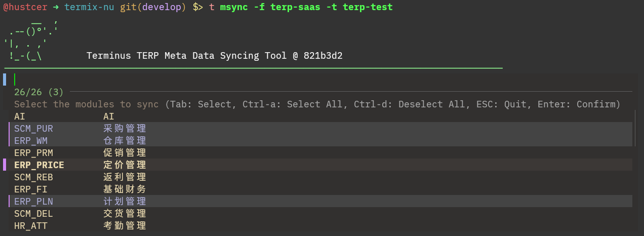Click the arrow symbol in the shell prompt
644x236 pixels.
pos(56,7)
